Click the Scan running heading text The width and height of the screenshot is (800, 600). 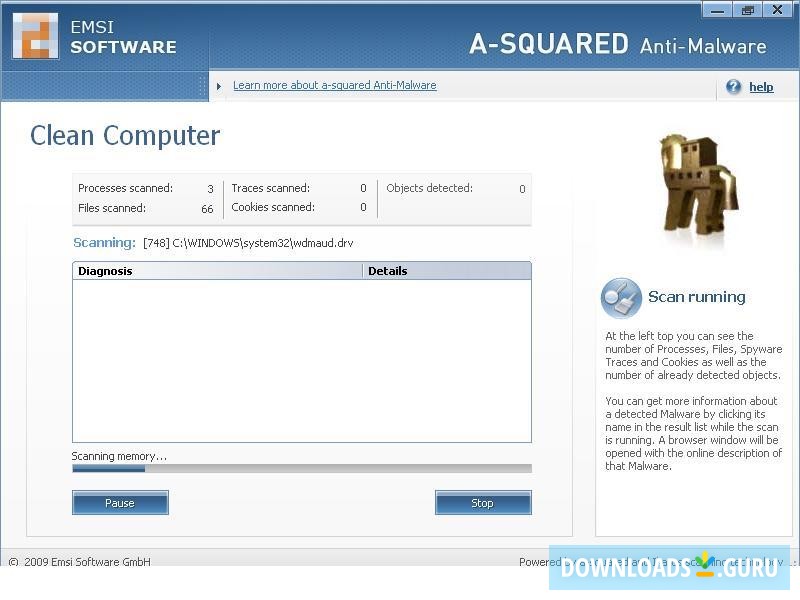click(x=696, y=297)
